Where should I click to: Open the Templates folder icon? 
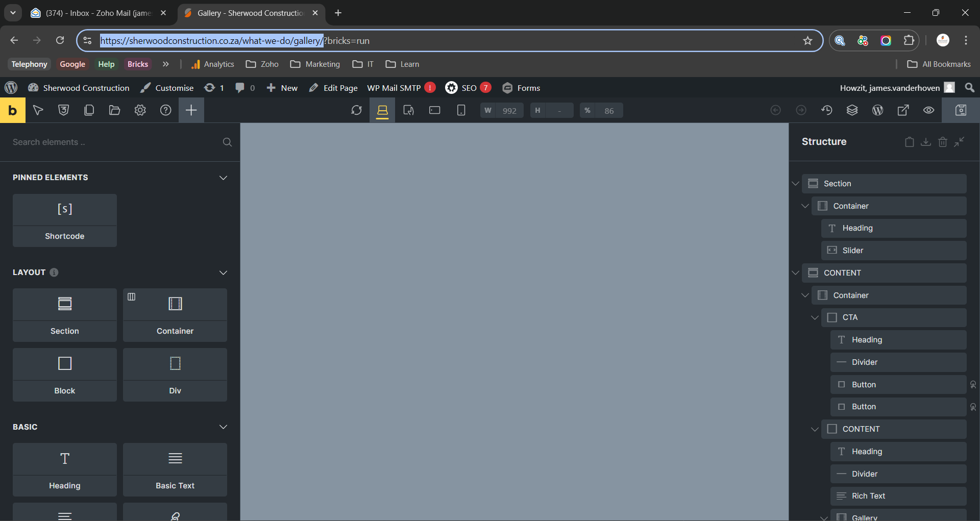pos(114,110)
